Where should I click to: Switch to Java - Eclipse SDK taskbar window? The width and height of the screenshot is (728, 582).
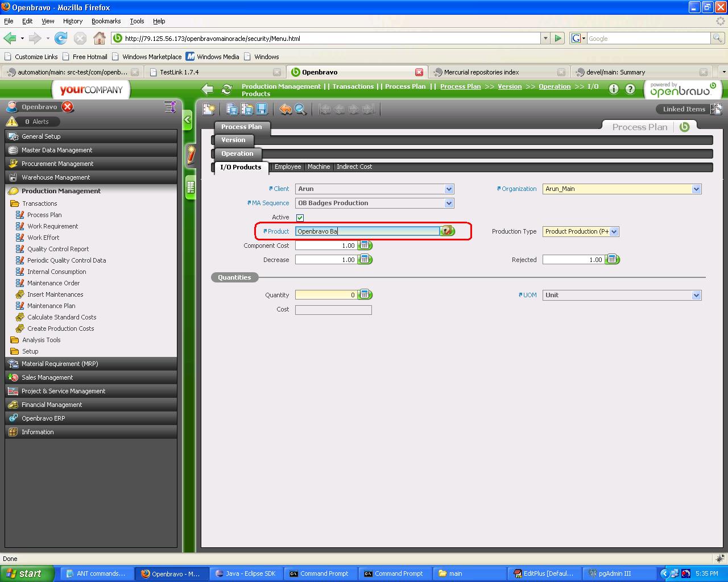246,573
